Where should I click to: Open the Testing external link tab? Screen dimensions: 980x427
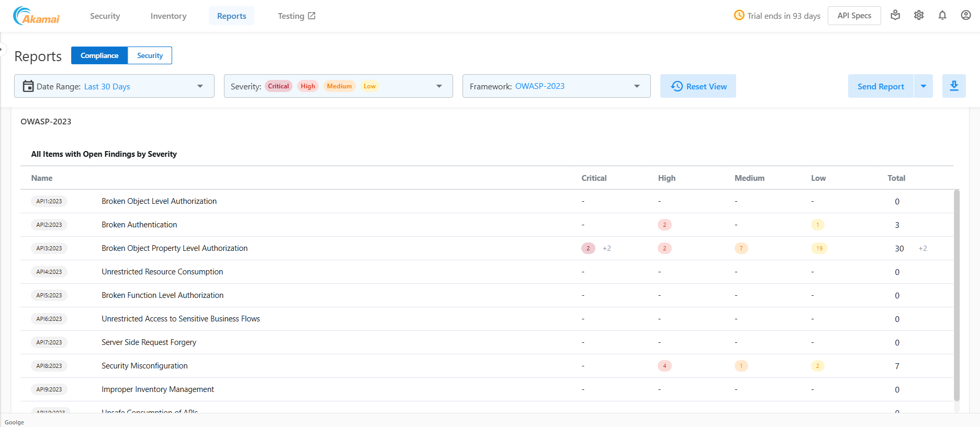click(296, 16)
